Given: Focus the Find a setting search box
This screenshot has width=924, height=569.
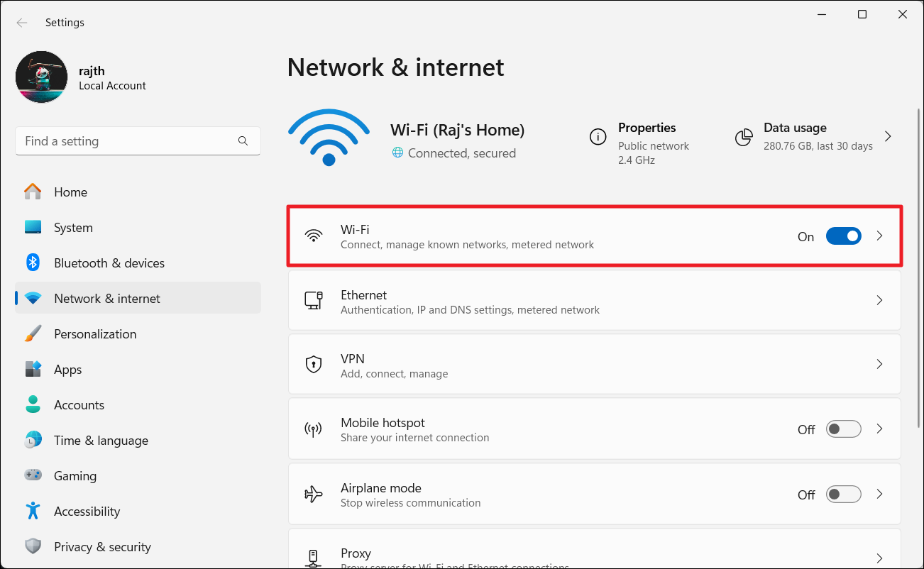Looking at the screenshot, I should pos(128,141).
